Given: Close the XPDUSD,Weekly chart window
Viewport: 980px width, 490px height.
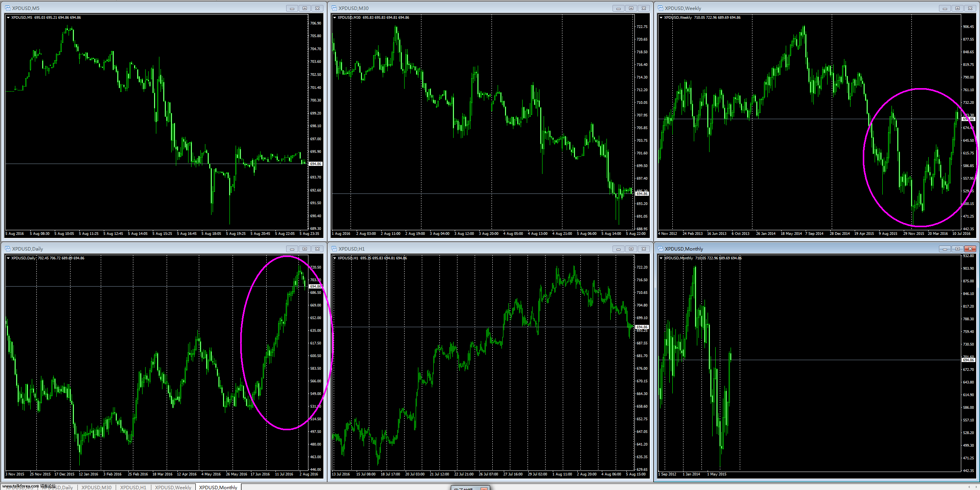Looking at the screenshot, I should [x=970, y=8].
